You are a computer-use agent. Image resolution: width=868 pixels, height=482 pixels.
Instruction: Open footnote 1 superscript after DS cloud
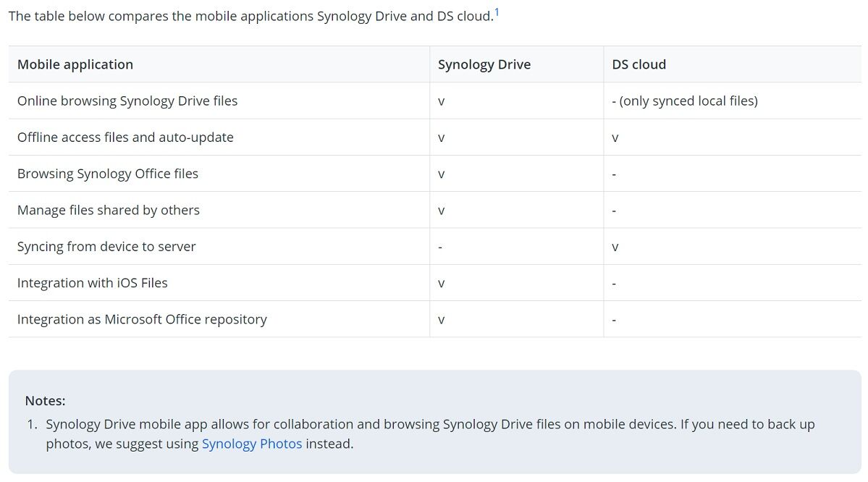coord(497,12)
